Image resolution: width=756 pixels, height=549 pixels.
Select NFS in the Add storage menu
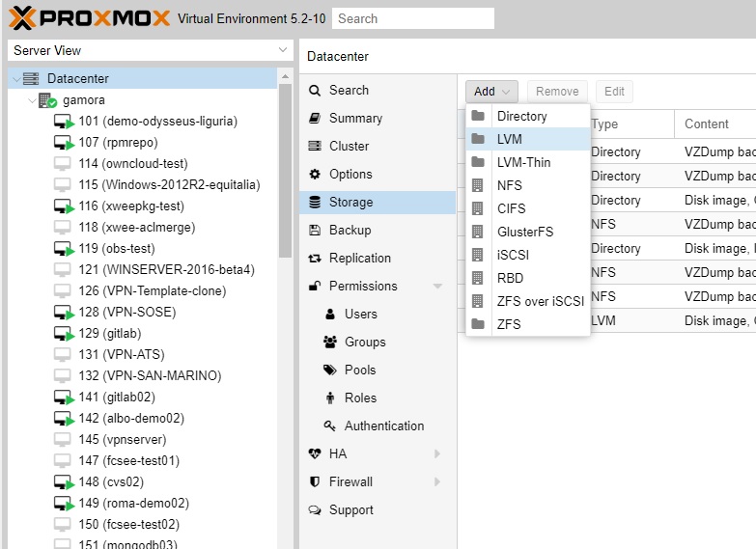[509, 185]
